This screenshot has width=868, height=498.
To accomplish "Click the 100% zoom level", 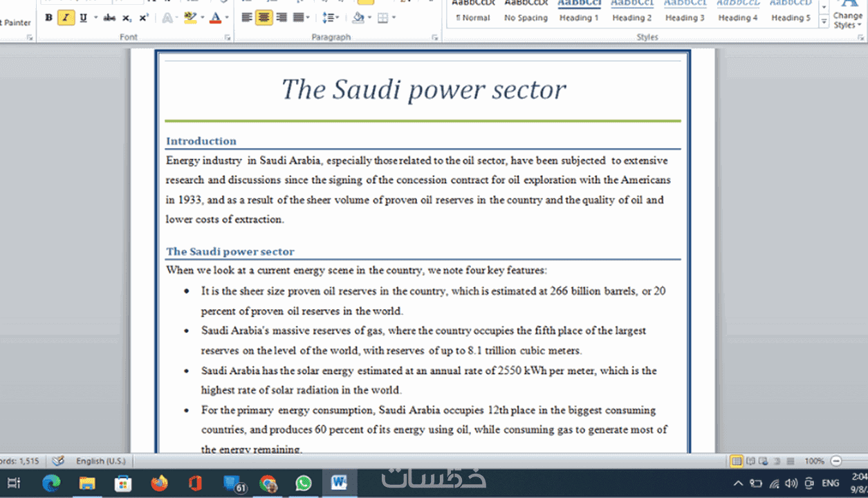I will pyautogui.click(x=814, y=461).
